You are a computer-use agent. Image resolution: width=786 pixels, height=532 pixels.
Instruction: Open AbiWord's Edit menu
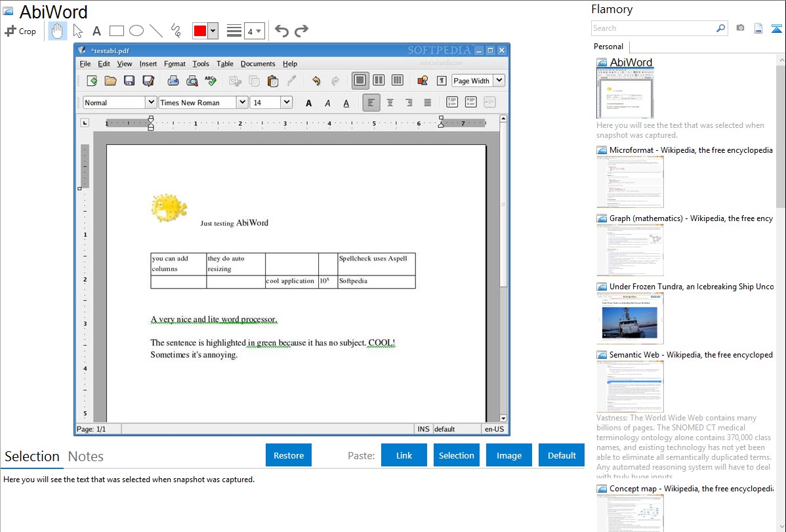[x=104, y=64]
